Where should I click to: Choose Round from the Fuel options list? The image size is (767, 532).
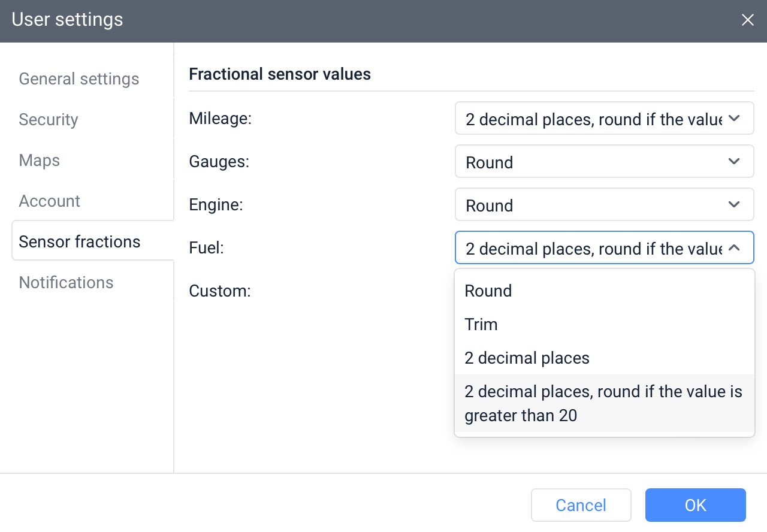point(488,291)
